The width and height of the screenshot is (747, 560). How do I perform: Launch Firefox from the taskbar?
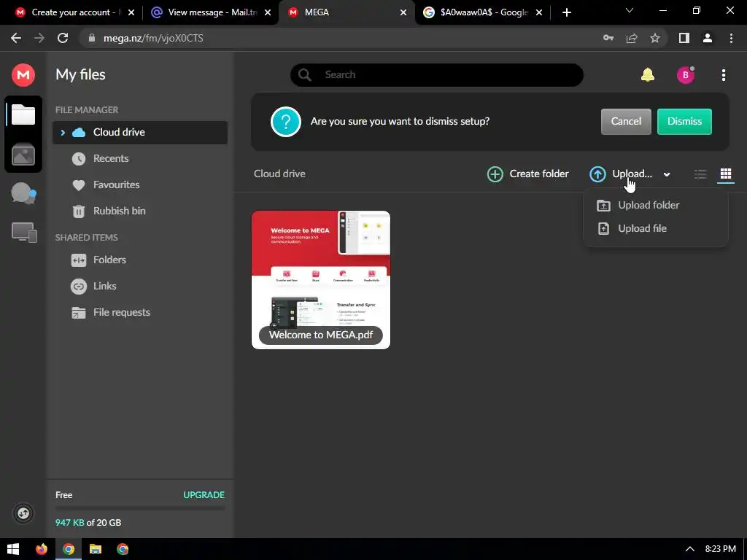(42, 549)
